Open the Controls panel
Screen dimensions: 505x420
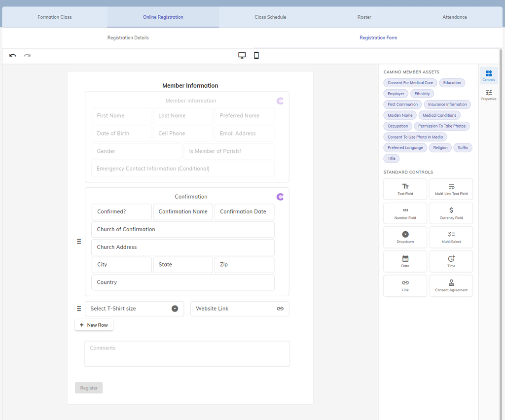tap(489, 75)
